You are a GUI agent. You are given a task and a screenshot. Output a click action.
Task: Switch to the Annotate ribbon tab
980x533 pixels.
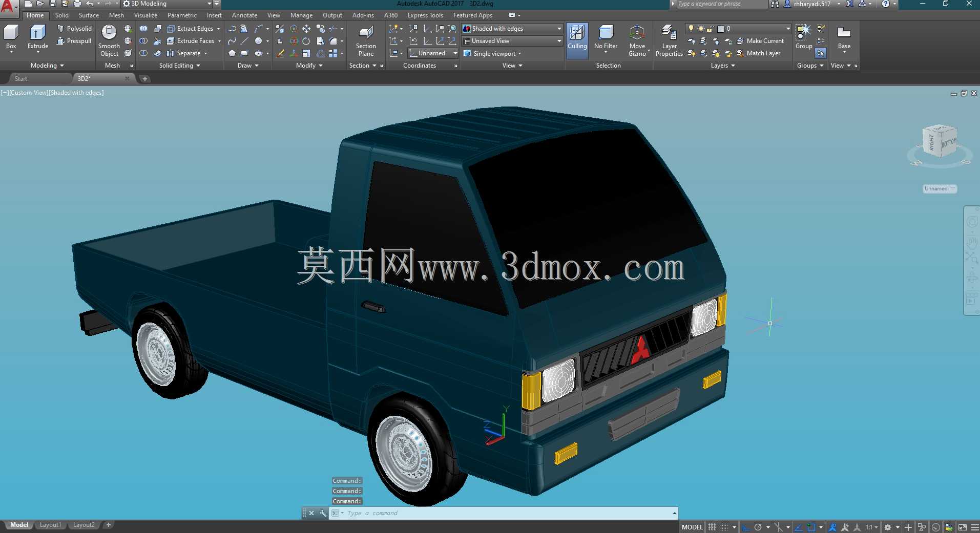point(244,15)
